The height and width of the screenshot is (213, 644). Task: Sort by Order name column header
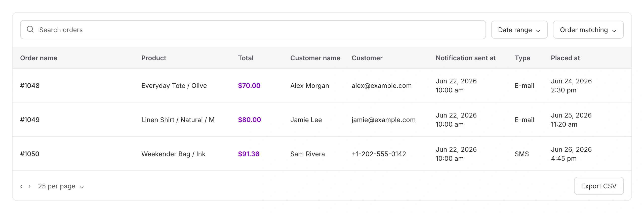39,58
